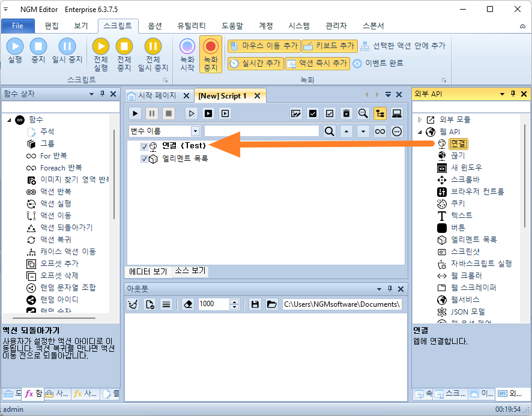Viewport: 532px width, 416px height.
Task: Open 아웃풋 panel options dropdown
Action: click(379, 289)
